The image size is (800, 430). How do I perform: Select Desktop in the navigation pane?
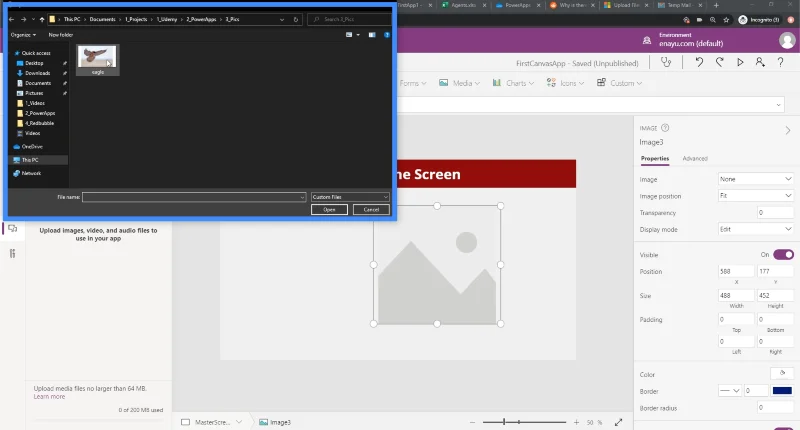[34, 63]
